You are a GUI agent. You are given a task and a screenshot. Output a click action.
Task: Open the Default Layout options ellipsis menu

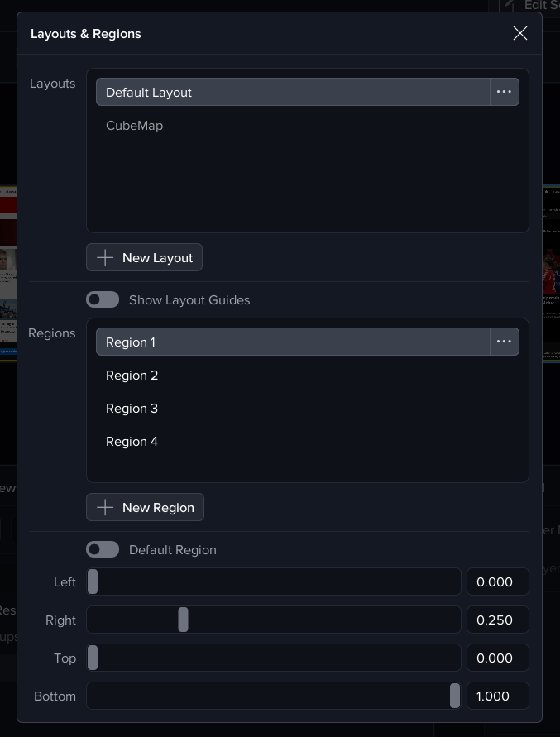pos(504,92)
